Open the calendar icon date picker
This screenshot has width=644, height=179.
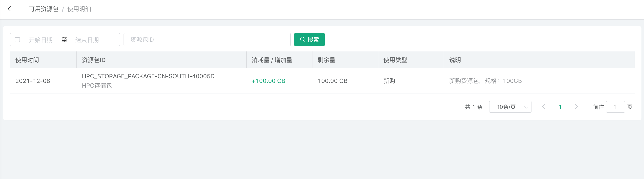17,40
